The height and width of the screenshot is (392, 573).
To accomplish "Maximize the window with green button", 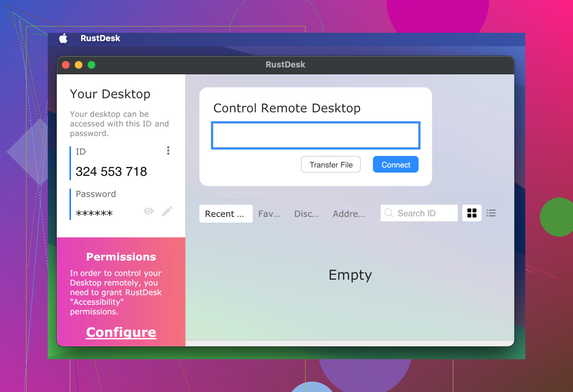I will tap(91, 65).
